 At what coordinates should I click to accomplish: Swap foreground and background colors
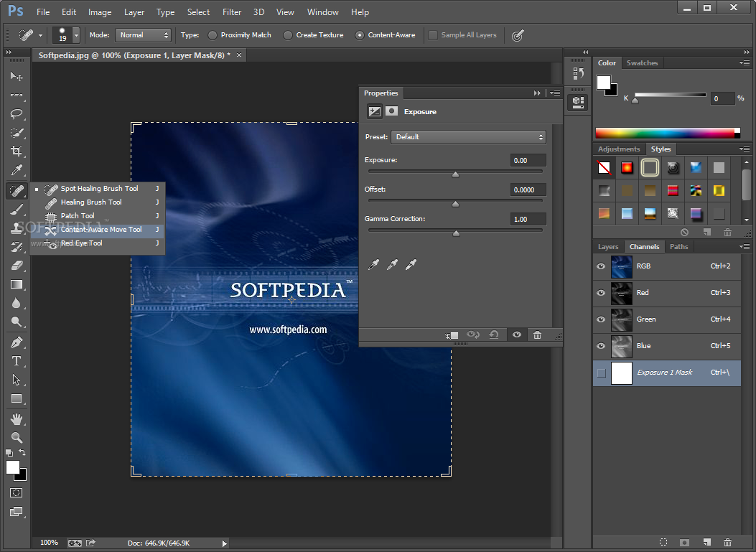tap(22, 453)
